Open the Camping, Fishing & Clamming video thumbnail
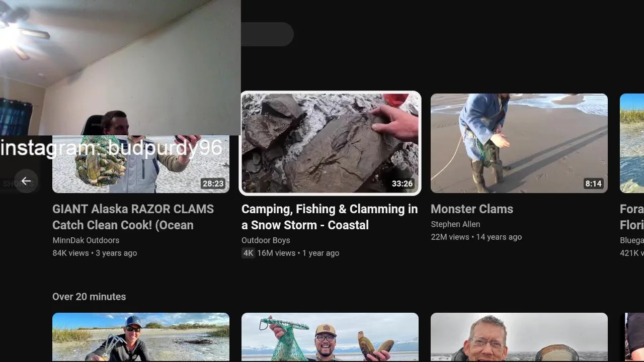The image size is (644, 362). [x=330, y=143]
